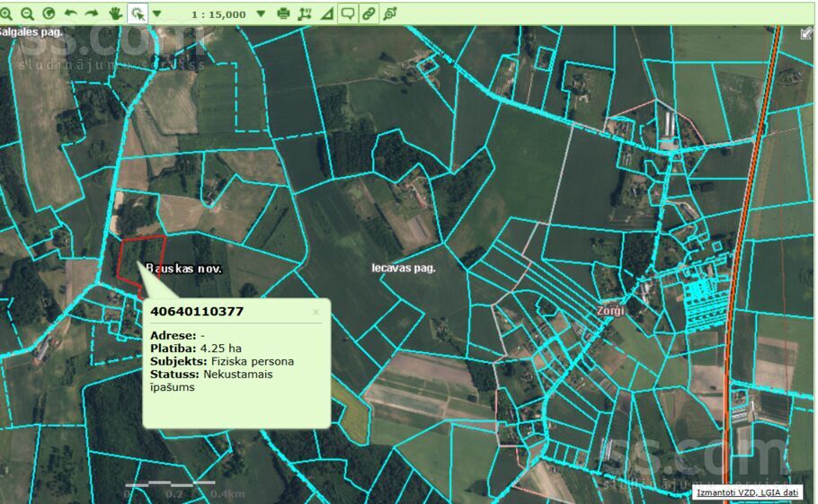This screenshot has width=818, height=504.
Task: Click the zoom out magnifier tool
Action: pyautogui.click(x=28, y=13)
